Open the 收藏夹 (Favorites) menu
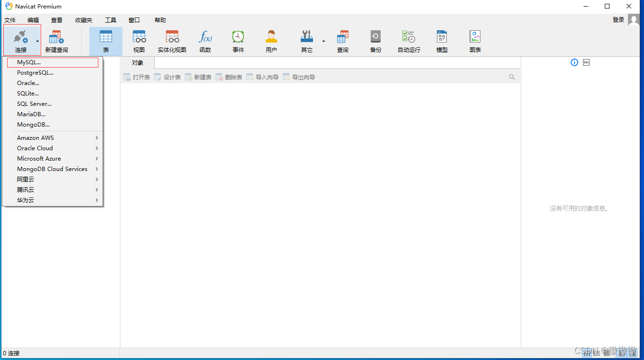 tap(84, 20)
